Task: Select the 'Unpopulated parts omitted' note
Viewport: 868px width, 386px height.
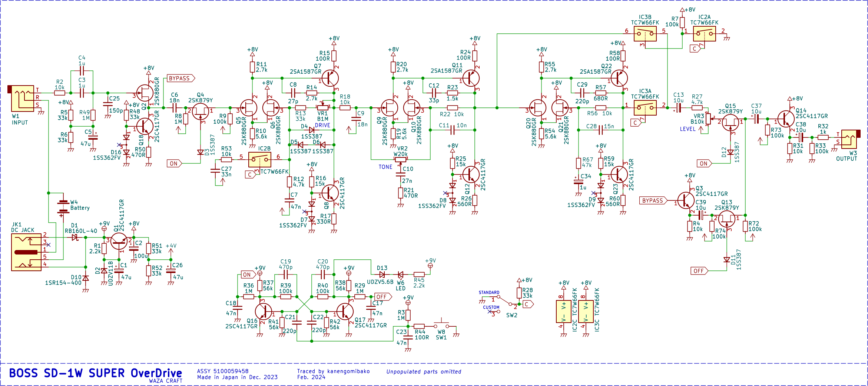Action: click(424, 372)
